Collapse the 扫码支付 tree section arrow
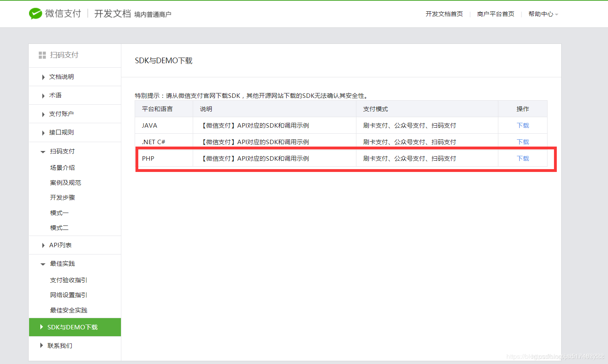Screen dimensions: 608x364 [x=43, y=152]
